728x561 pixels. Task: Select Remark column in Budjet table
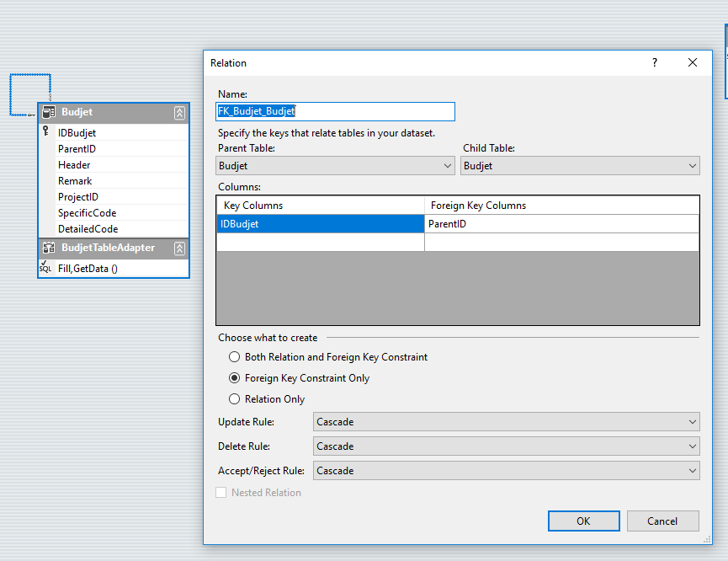pyautogui.click(x=114, y=181)
